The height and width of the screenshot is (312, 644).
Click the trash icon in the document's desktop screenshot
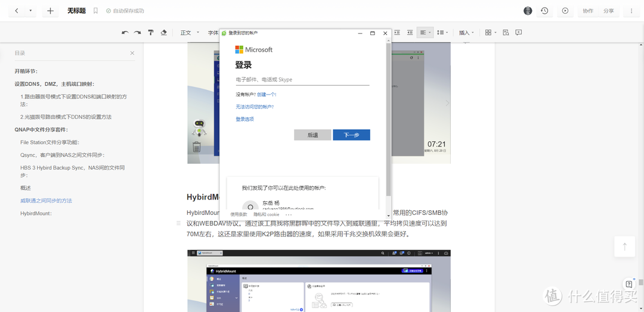(x=196, y=146)
